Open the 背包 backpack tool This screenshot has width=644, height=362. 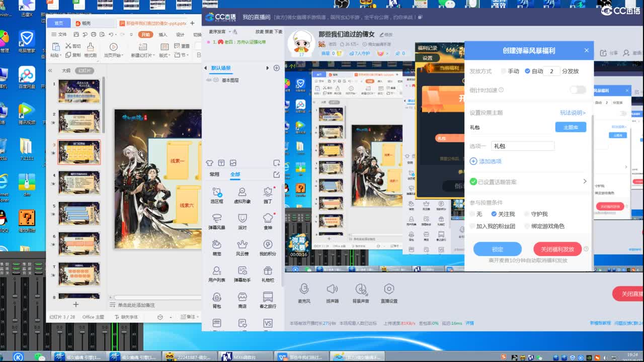(217, 300)
